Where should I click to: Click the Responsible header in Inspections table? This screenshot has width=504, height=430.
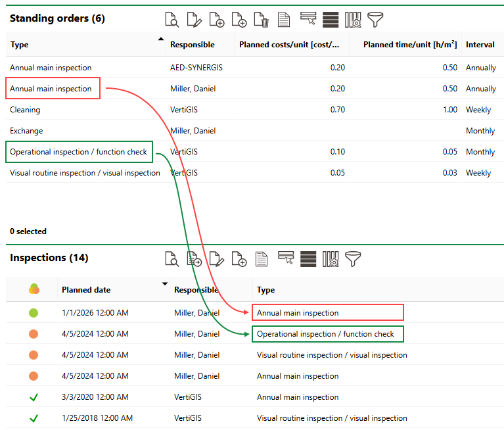196,289
